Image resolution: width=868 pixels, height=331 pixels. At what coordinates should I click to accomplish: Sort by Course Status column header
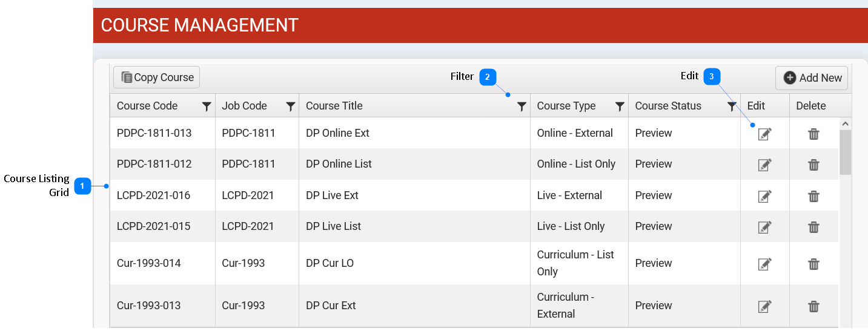tap(668, 106)
